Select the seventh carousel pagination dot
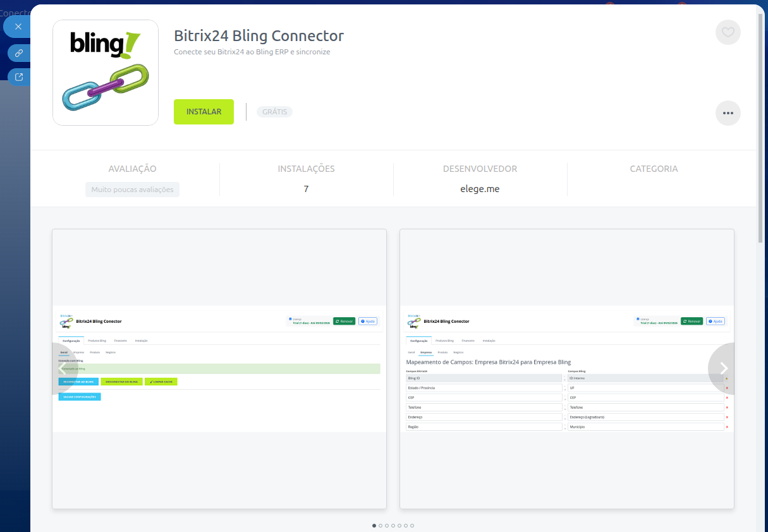 [412, 526]
